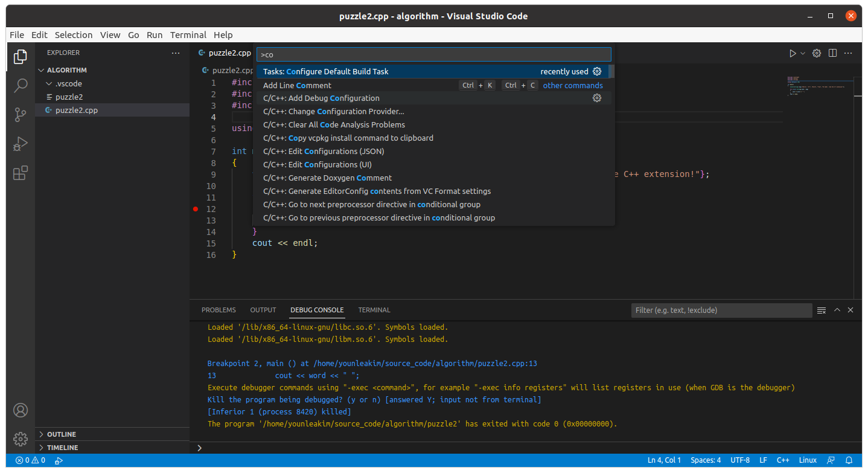Click the command palette input field

[x=434, y=54]
